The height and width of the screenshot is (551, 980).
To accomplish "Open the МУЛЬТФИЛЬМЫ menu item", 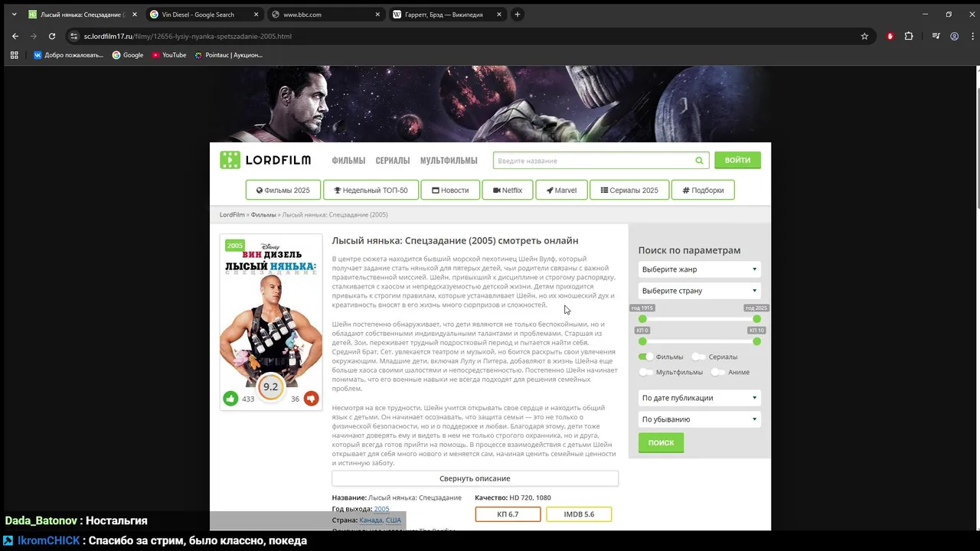I will click(x=449, y=161).
